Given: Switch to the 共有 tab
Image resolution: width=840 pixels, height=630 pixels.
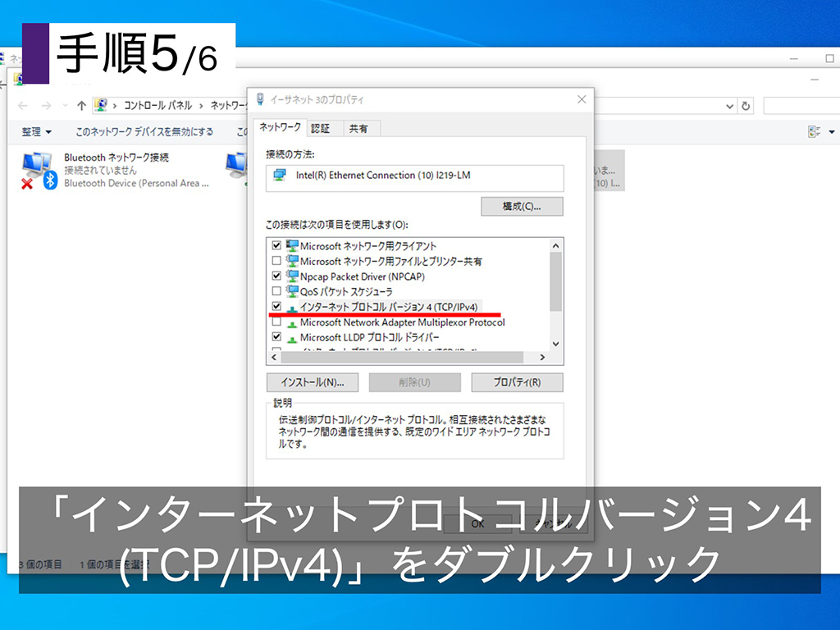Looking at the screenshot, I should point(359,128).
